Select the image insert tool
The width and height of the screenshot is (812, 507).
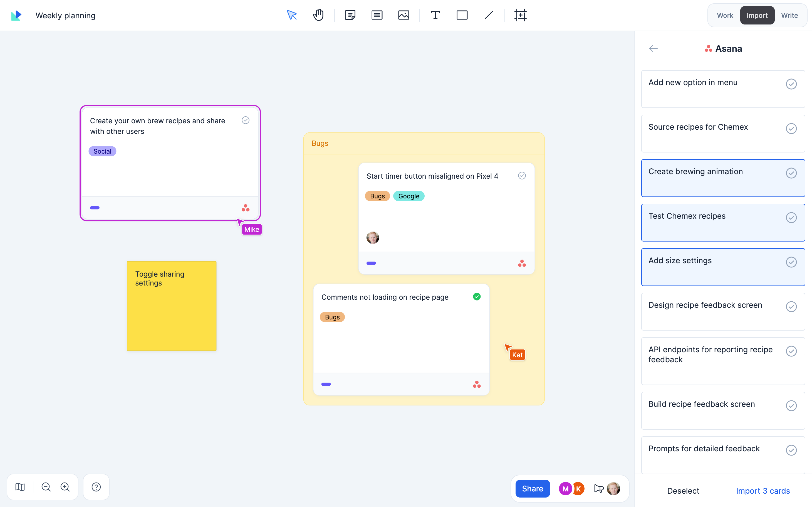click(x=403, y=15)
